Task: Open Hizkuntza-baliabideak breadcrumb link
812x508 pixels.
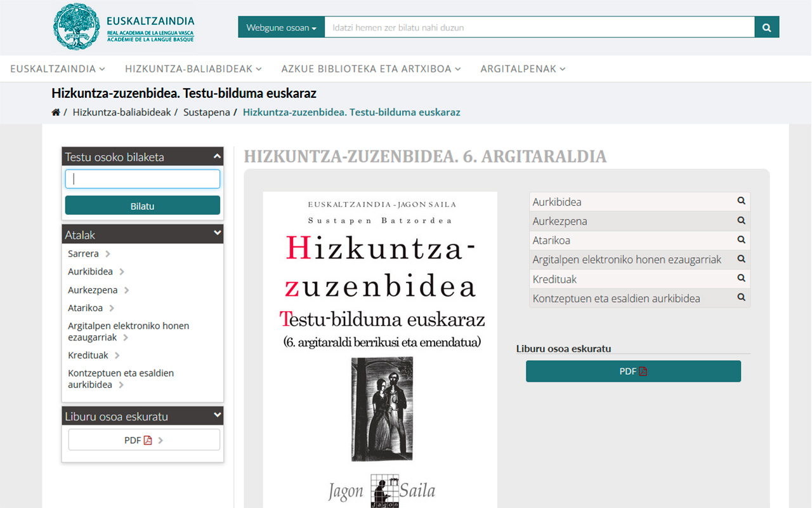Action: click(x=122, y=112)
